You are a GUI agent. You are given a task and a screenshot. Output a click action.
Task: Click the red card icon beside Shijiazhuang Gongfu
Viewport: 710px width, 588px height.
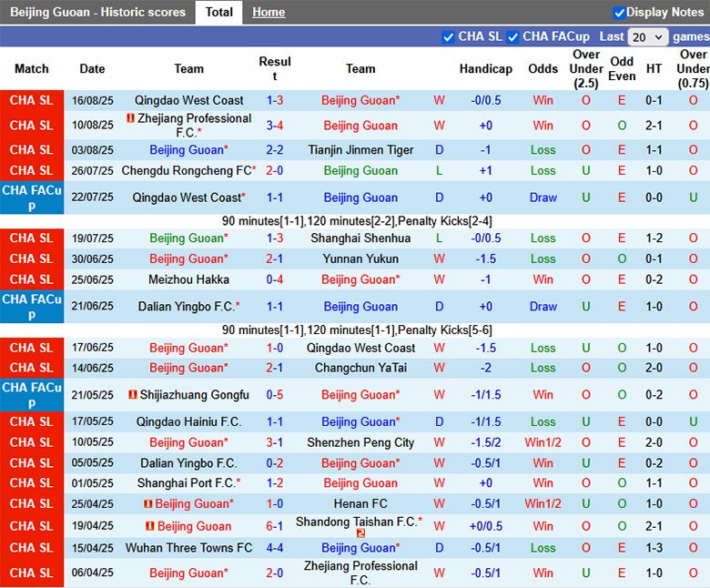133,395
